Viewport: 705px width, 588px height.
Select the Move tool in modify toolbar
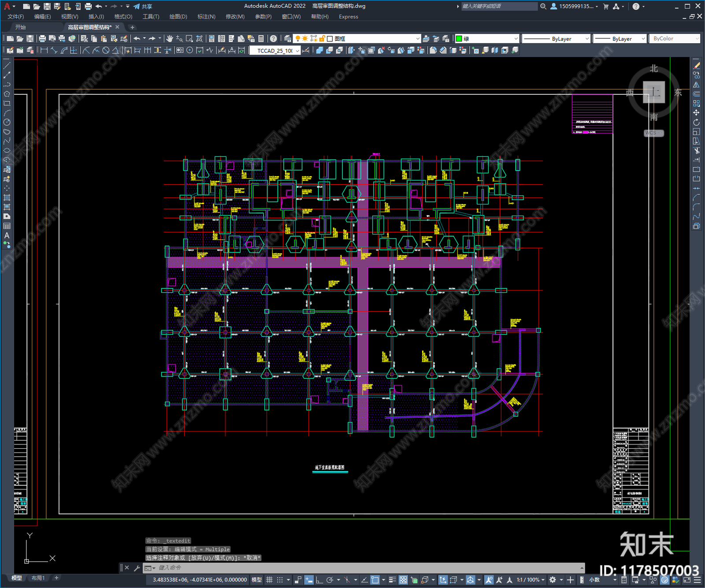point(696,113)
